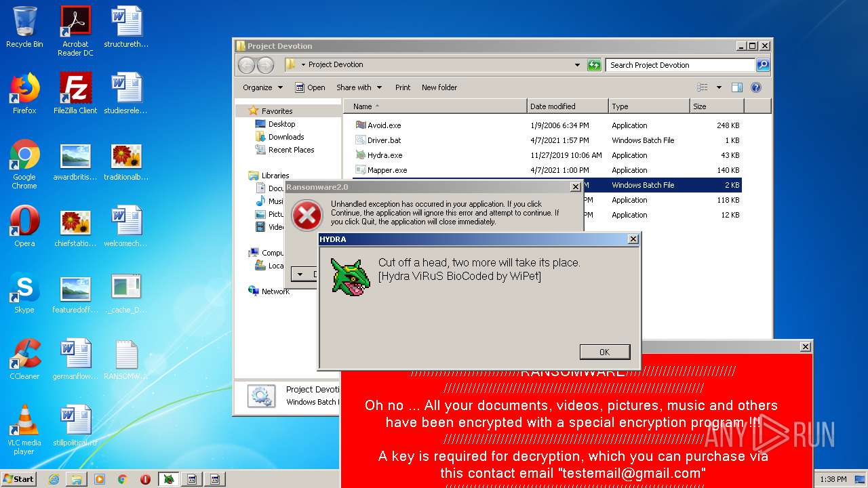This screenshot has width=868, height=488.
Task: Open Explorer help question mark icon
Action: point(756,87)
